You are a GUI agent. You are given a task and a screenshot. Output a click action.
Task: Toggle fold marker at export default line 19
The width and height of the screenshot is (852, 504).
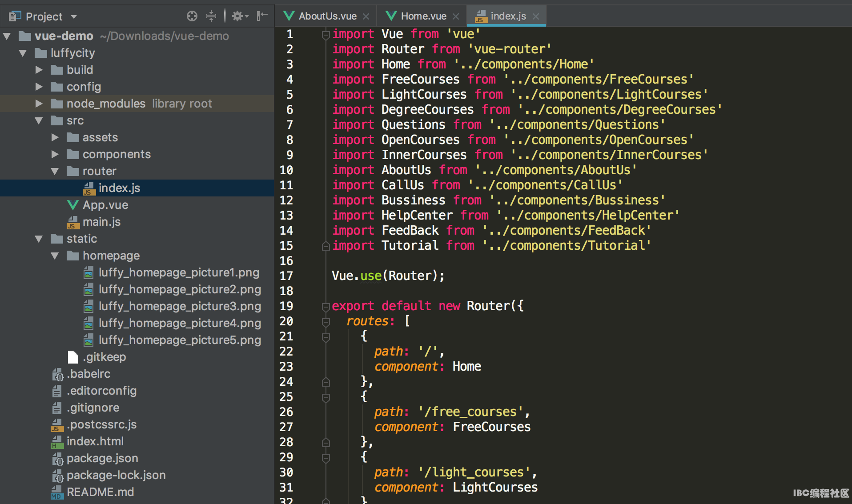[x=326, y=306]
